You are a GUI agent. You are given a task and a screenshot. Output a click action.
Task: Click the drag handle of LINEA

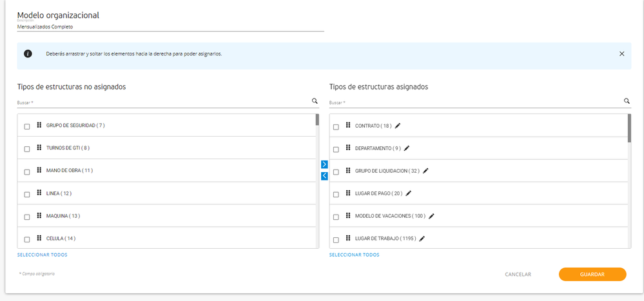pos(39,193)
